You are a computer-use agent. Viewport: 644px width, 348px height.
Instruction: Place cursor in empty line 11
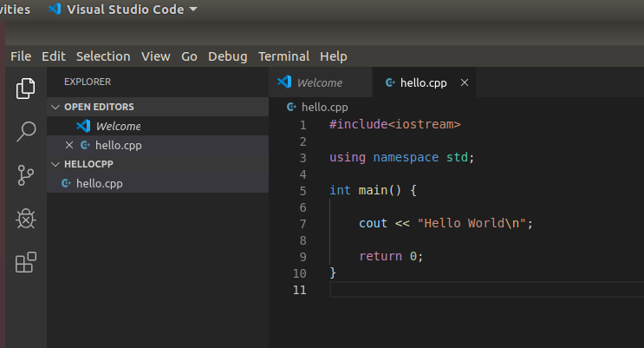tap(487, 290)
